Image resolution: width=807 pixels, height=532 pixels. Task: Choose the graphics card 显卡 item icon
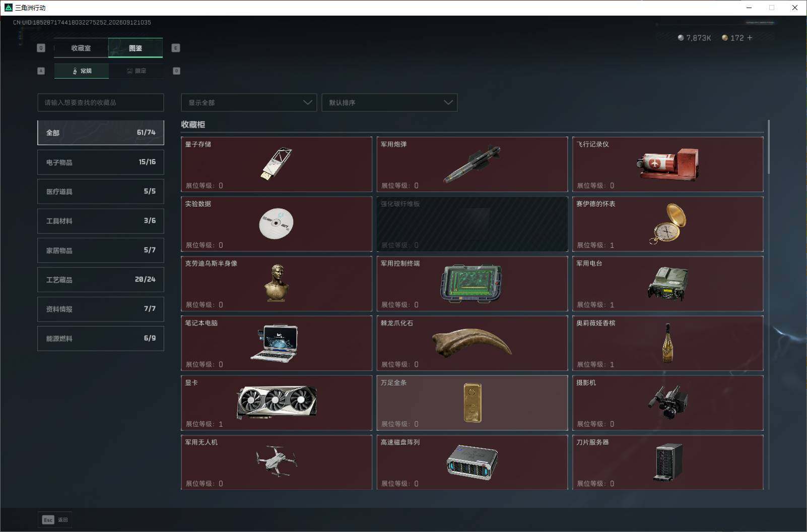coord(277,402)
